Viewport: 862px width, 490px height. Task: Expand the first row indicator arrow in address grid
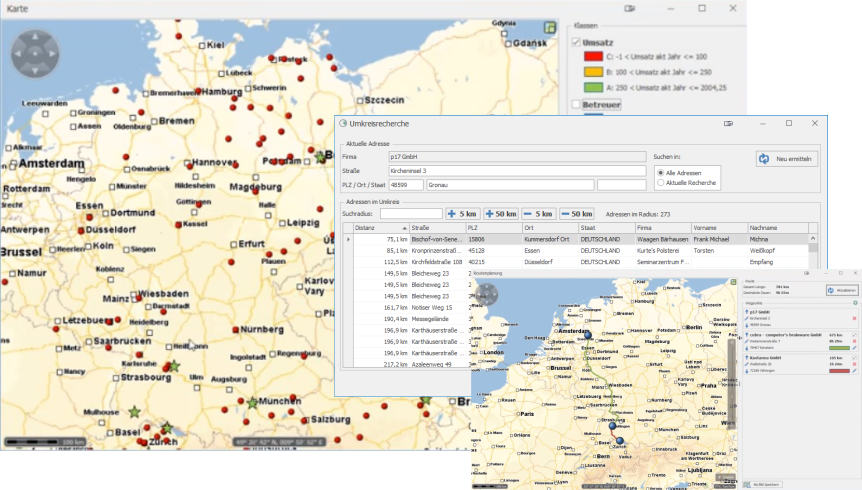click(x=348, y=240)
